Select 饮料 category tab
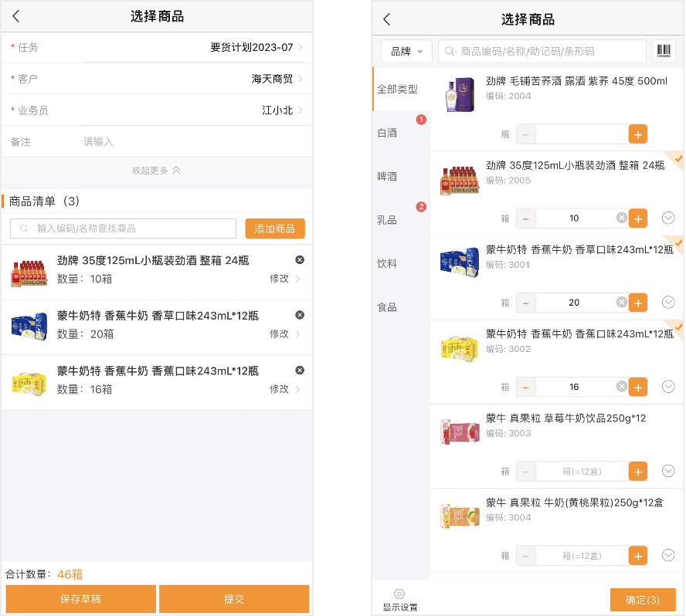Screen dimensions: 686x616 [401, 264]
